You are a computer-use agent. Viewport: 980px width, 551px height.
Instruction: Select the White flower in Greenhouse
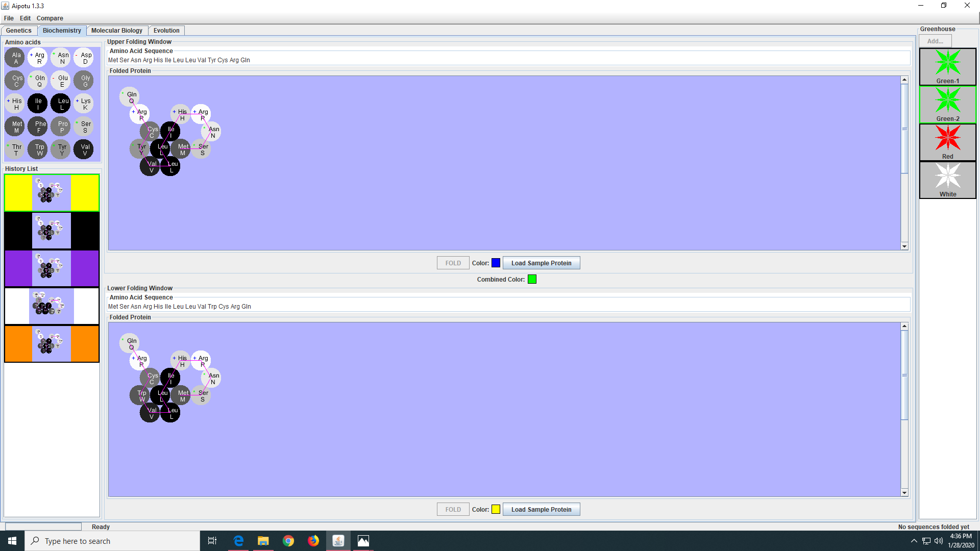pos(947,180)
